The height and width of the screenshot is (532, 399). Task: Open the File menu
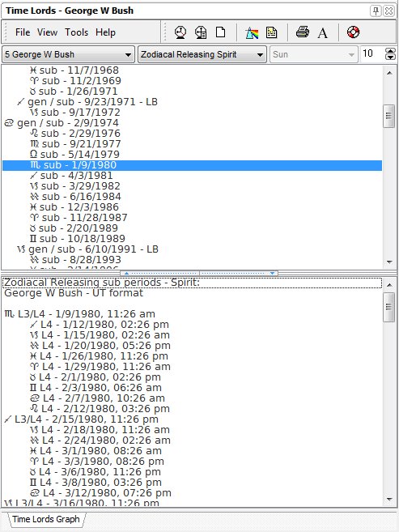pyautogui.click(x=23, y=32)
